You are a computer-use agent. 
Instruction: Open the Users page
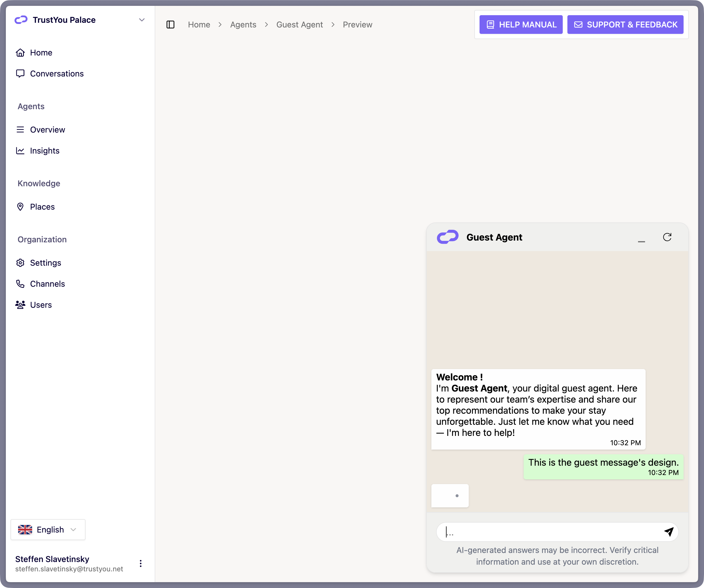coord(41,305)
